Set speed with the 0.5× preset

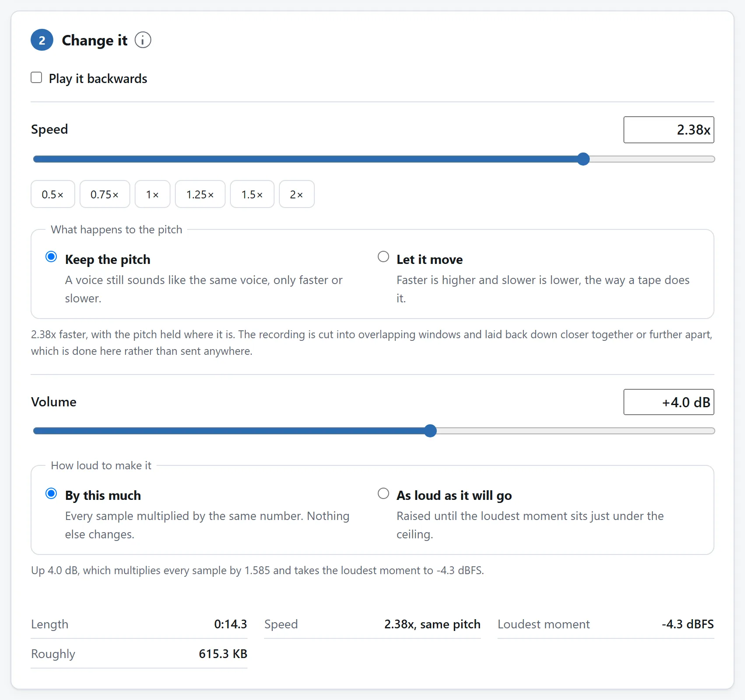point(53,194)
